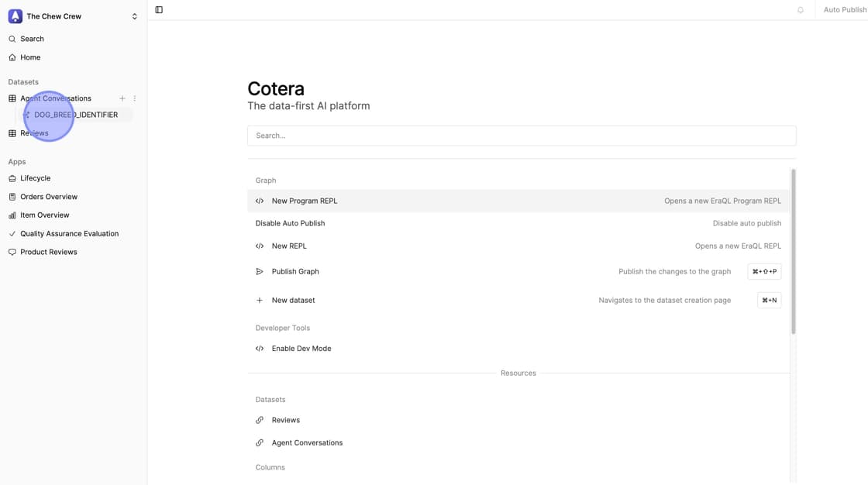Click the results list scrollbar

(x=793, y=252)
